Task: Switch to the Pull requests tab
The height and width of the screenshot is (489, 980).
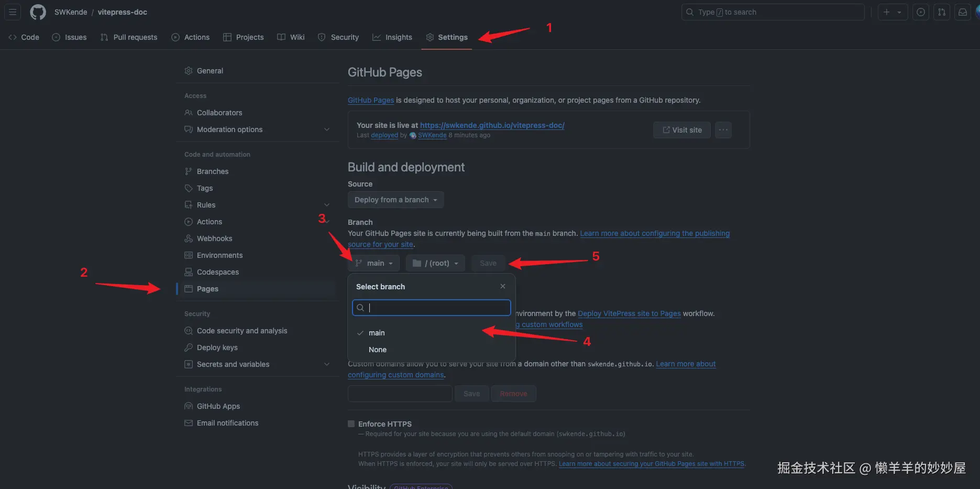Action: click(129, 37)
